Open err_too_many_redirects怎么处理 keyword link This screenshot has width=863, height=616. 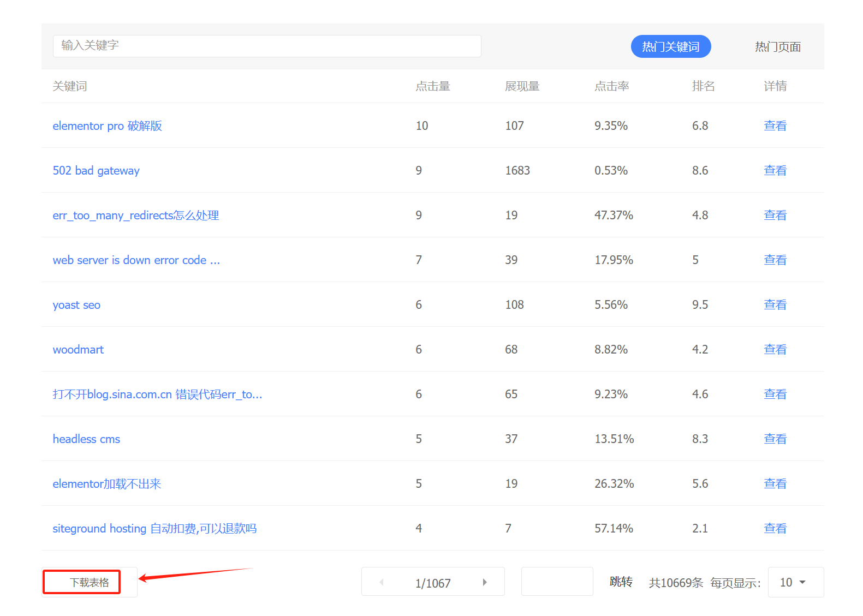tap(135, 216)
